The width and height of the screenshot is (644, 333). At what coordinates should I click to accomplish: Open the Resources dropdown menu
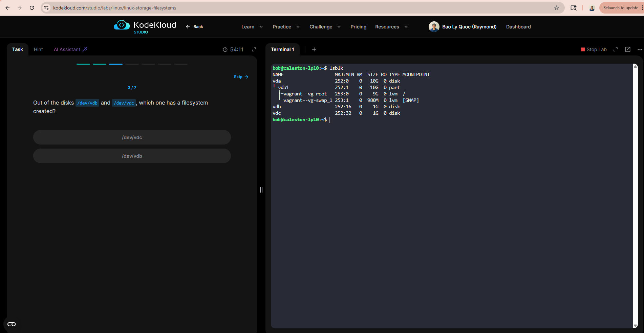391,27
